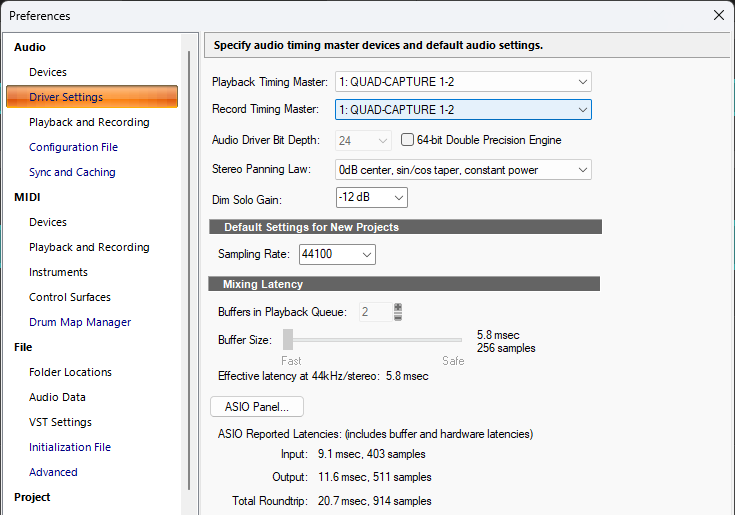Image resolution: width=735 pixels, height=515 pixels.
Task: Select Instruments under MIDI
Action: [x=58, y=272]
